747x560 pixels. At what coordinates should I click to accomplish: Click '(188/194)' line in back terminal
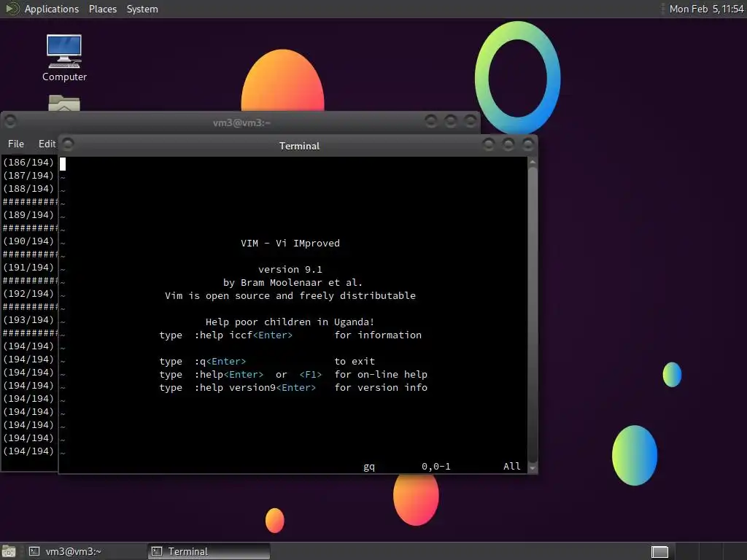pos(28,189)
